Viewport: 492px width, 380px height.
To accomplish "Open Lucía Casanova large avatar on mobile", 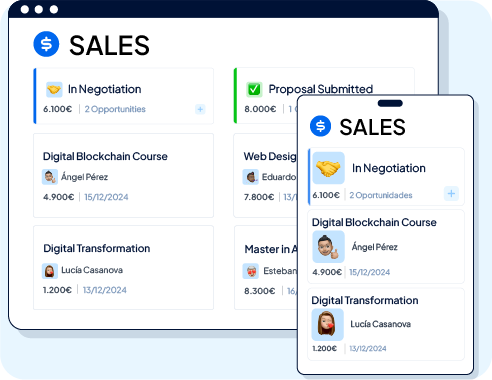I will tap(327, 324).
